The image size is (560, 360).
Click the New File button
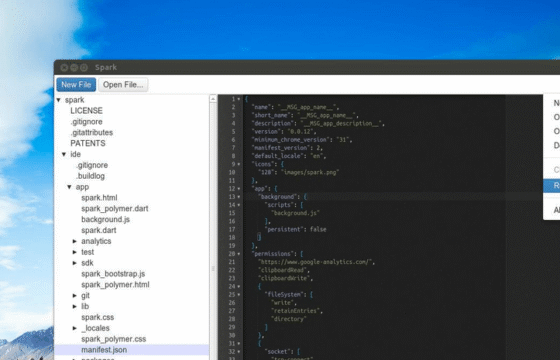tap(76, 85)
